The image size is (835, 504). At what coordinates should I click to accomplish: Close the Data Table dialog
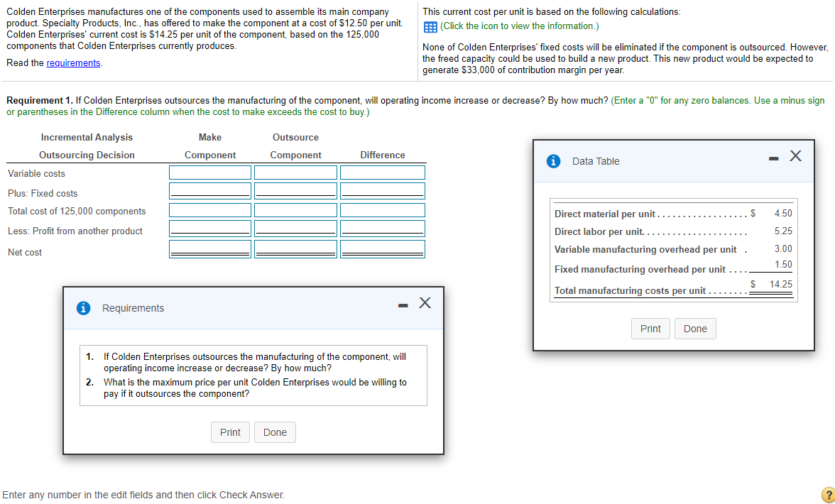[x=795, y=156]
